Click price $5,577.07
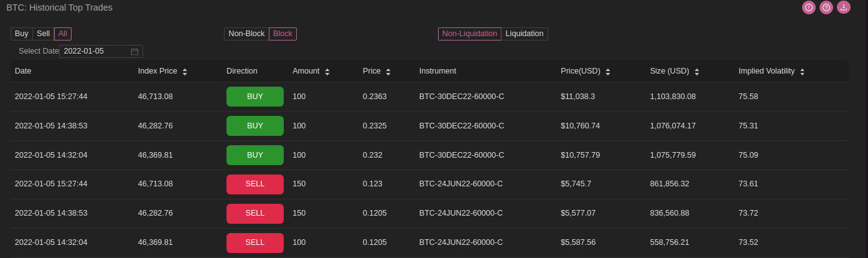The width and height of the screenshot is (868, 258). click(x=578, y=213)
